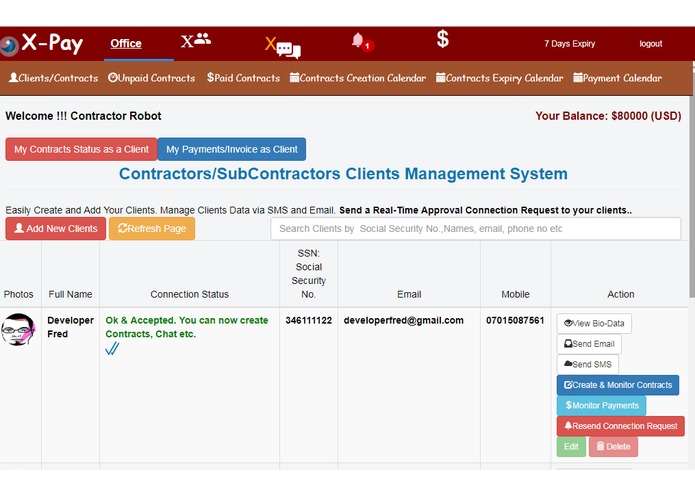Open the X chat messages icon
Screen dimensions: 695x494
(283, 47)
